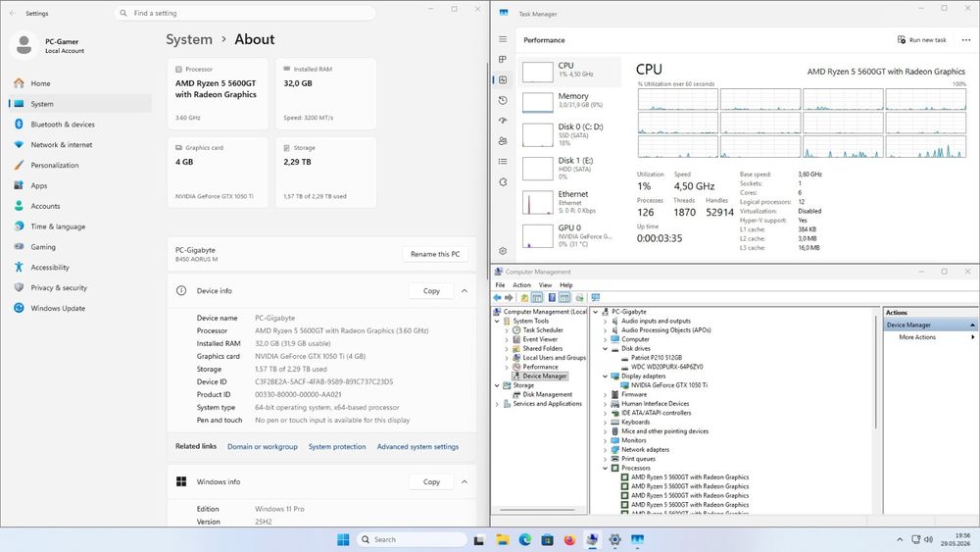Expand the Keyboards device category
The height and width of the screenshot is (552, 980).
605,422
